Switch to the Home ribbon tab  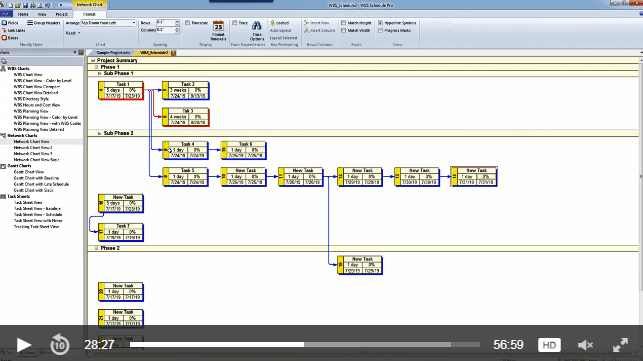[23, 14]
